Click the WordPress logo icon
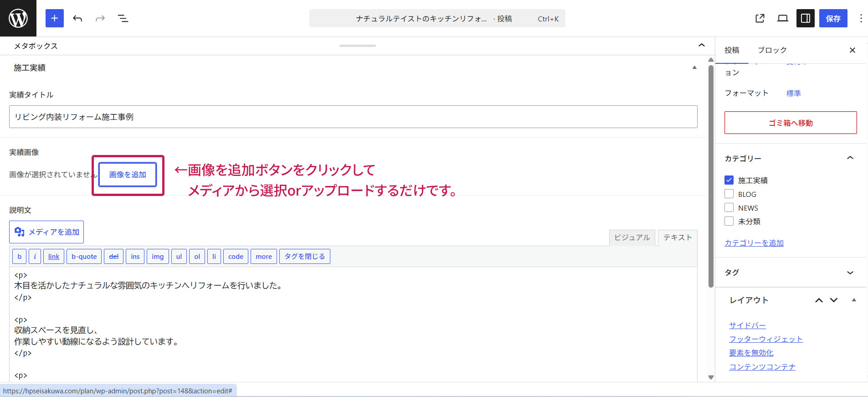 18,18
